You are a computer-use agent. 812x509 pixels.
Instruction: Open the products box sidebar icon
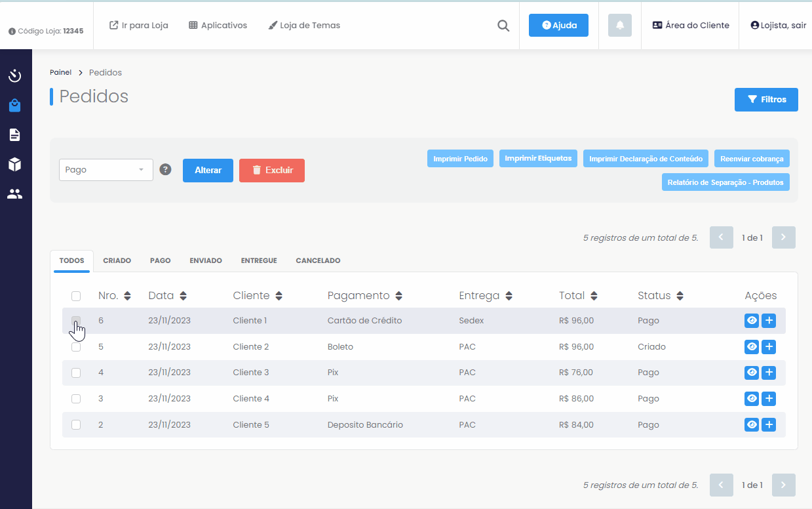tap(15, 164)
